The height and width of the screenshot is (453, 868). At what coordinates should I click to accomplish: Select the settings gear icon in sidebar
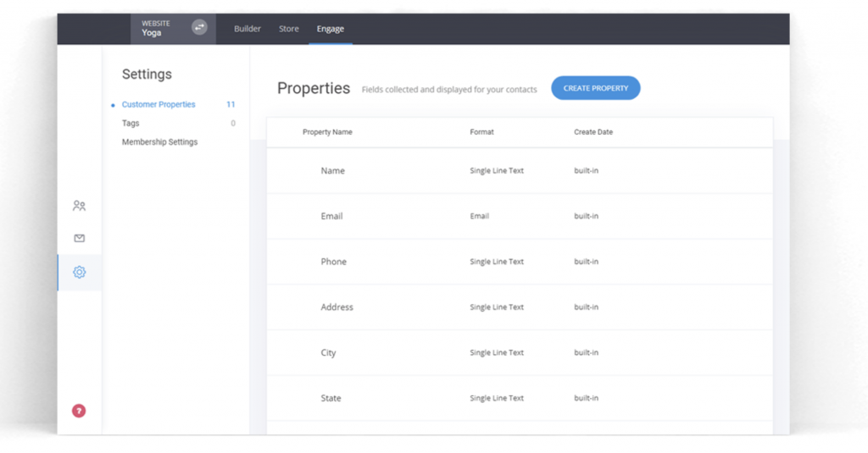(x=80, y=273)
